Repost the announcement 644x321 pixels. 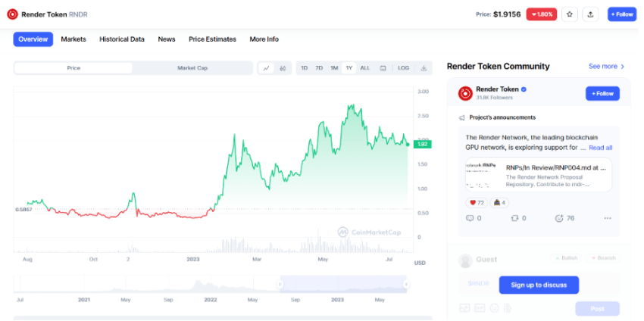coord(518,218)
